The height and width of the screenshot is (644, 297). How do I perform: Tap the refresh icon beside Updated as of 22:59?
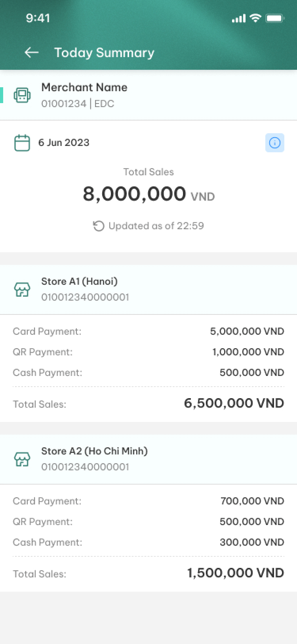(x=98, y=226)
